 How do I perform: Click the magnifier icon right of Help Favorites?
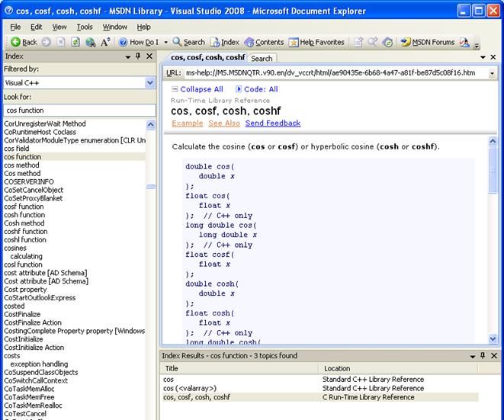[373, 42]
